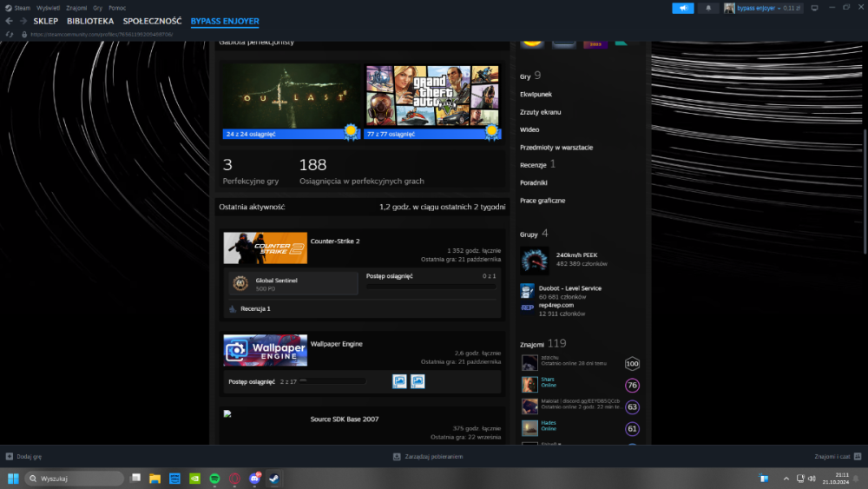Viewport: 868px width, 489px height.
Task: Click the steamcommunity profile URL field
Action: 102,35
